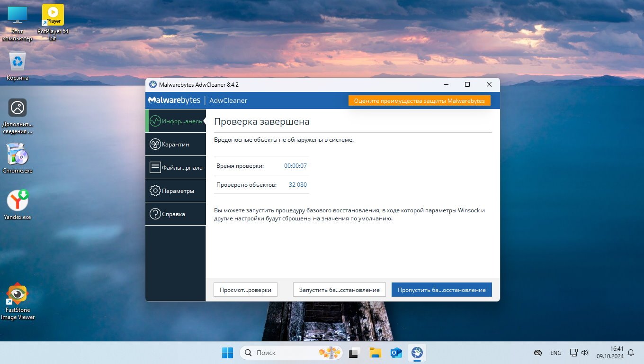Select the Дополнит. сведения desktop icon
This screenshot has width=644, height=364.
18,116
